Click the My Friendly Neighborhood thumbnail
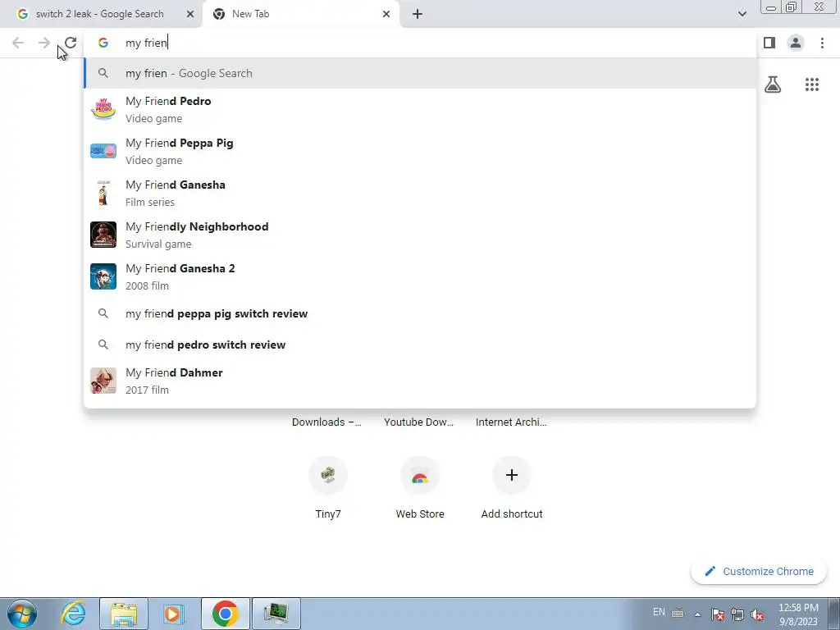Screen dimensions: 840x630 pyautogui.click(x=103, y=235)
